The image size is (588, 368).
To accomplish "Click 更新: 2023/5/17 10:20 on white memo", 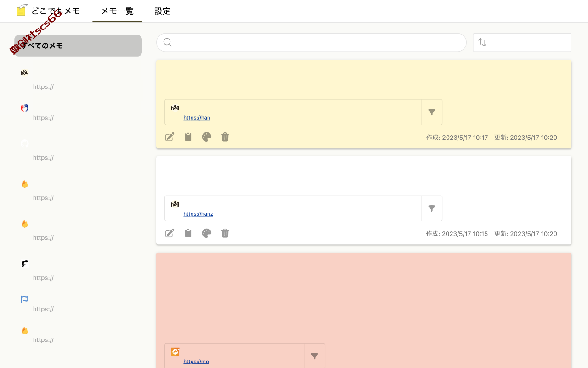I will pyautogui.click(x=526, y=234).
